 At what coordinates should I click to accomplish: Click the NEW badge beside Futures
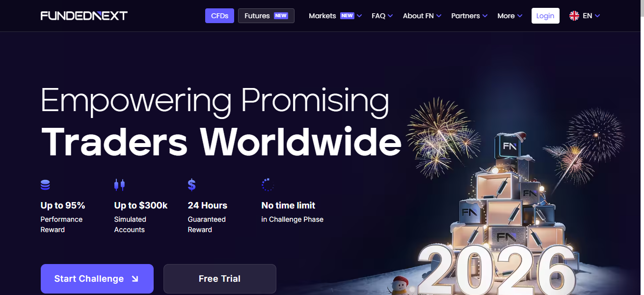[281, 16]
